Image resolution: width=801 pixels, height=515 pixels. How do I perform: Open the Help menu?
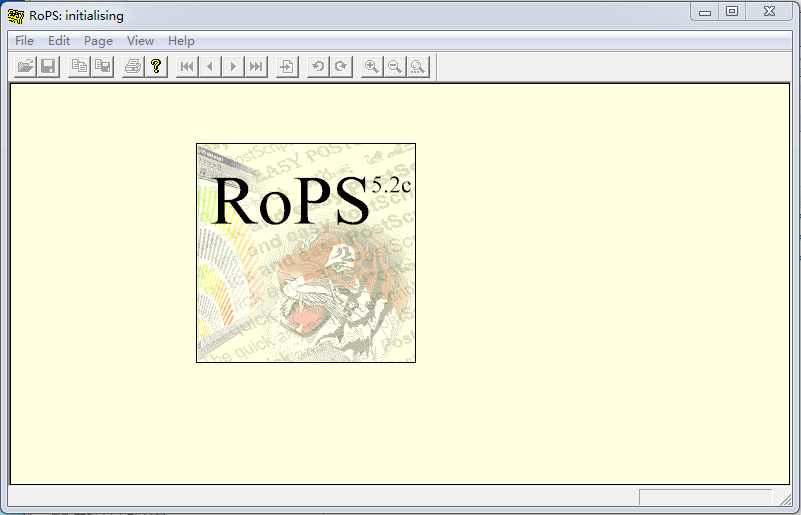tap(181, 41)
